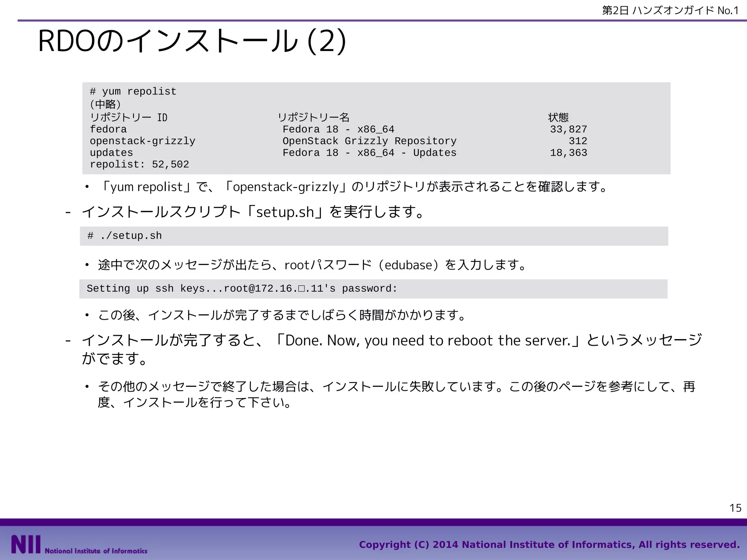Click the slide title 'RDOのインストール (2)'
The width and height of the screenshot is (747, 560).
click(x=192, y=42)
